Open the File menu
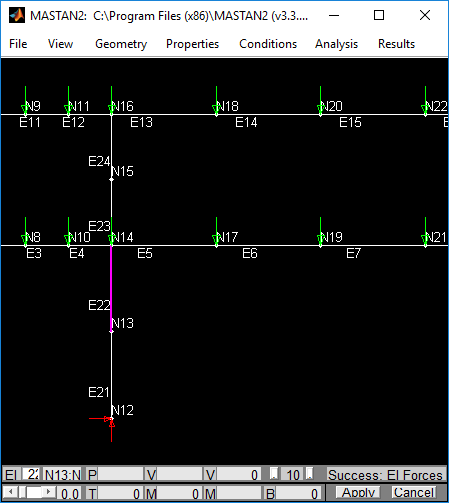The width and height of the screenshot is (449, 503). coord(18,44)
